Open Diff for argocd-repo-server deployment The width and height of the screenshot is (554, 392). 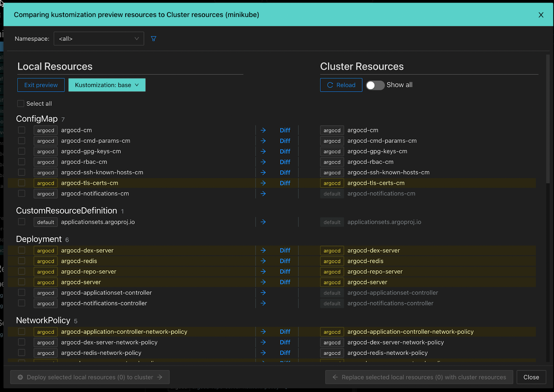tap(285, 272)
